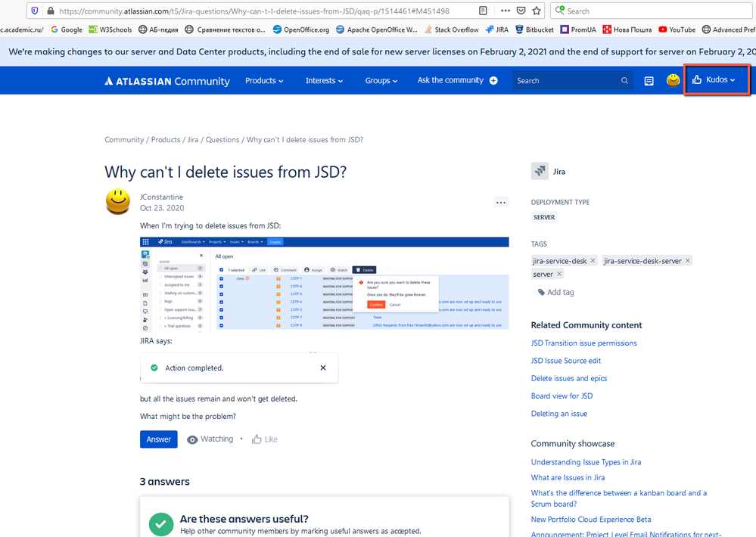This screenshot has width=756, height=537.
Task: Open JConstantine author profile link
Action: 161,197
